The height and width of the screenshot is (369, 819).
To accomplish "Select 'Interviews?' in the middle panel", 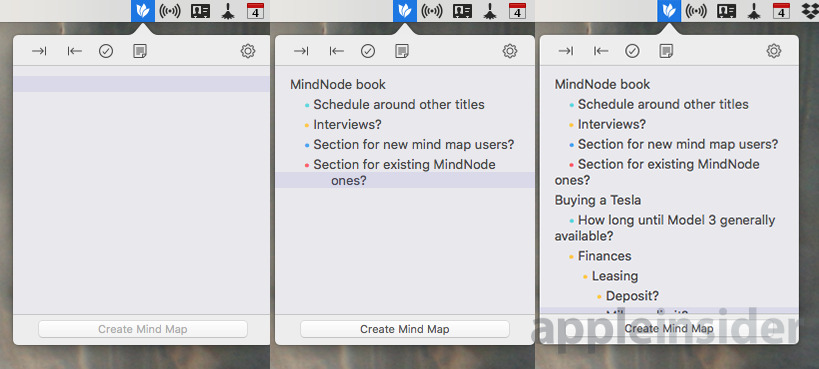I will tap(347, 124).
